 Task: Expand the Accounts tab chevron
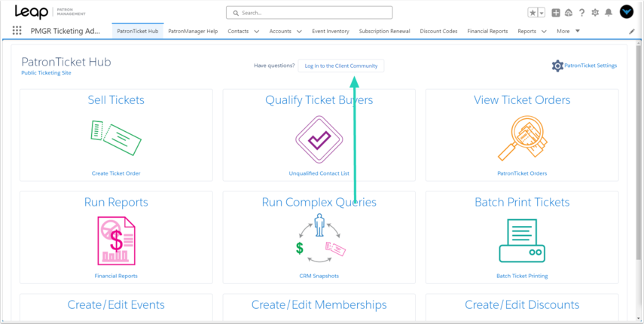click(x=299, y=31)
